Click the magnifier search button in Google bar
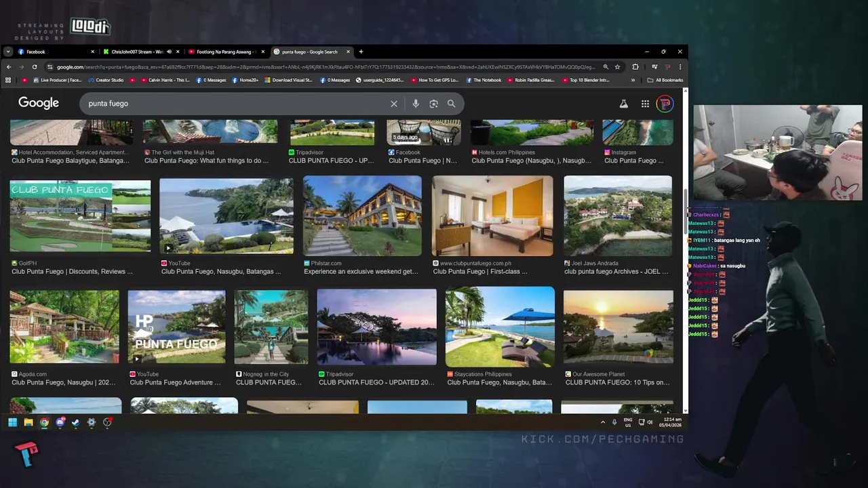Screen dimensions: 868x488 click(x=451, y=104)
